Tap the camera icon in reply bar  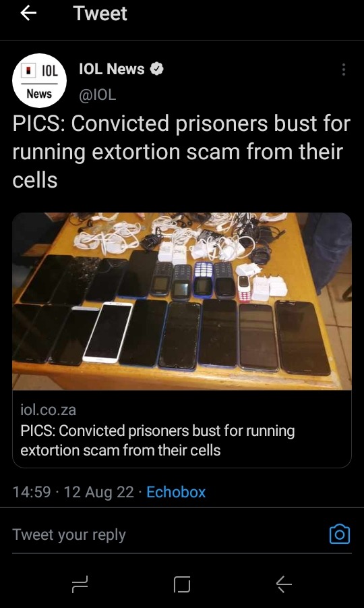340,534
